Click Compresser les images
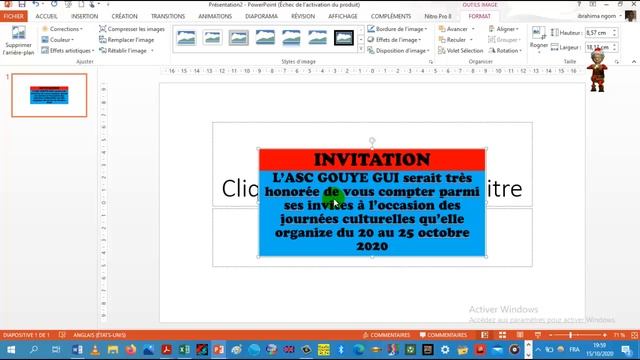Screen dimensions: 640x360 (132, 29)
